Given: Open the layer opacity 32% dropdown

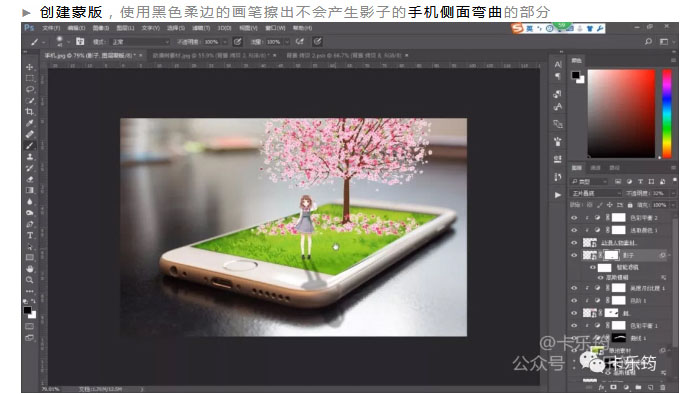Looking at the screenshot, I should click(672, 193).
